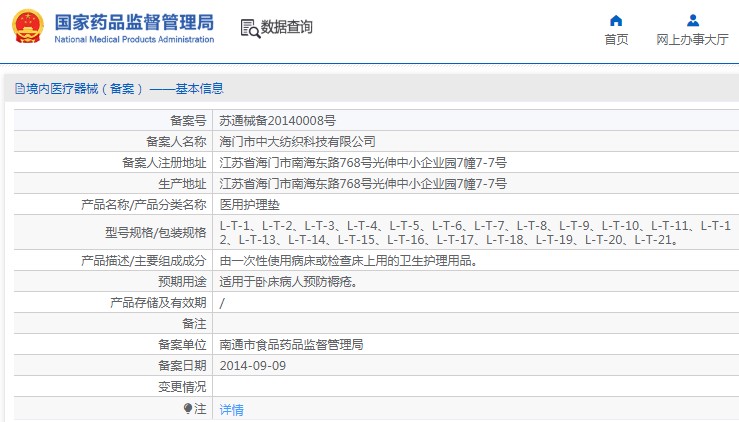Click intended use 适用于卧床病人预防褥疮
The image size is (739, 422).
288,281
